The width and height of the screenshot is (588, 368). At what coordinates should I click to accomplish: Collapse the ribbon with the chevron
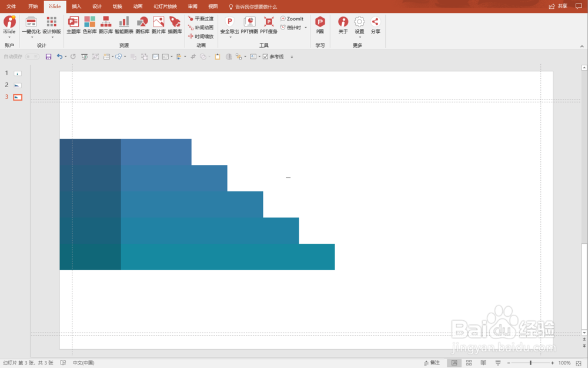pyautogui.click(x=582, y=46)
